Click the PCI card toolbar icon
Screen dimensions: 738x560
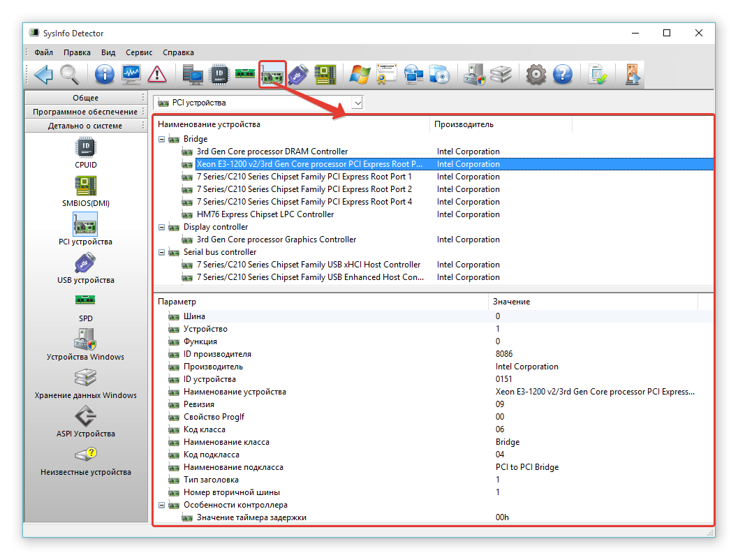272,74
